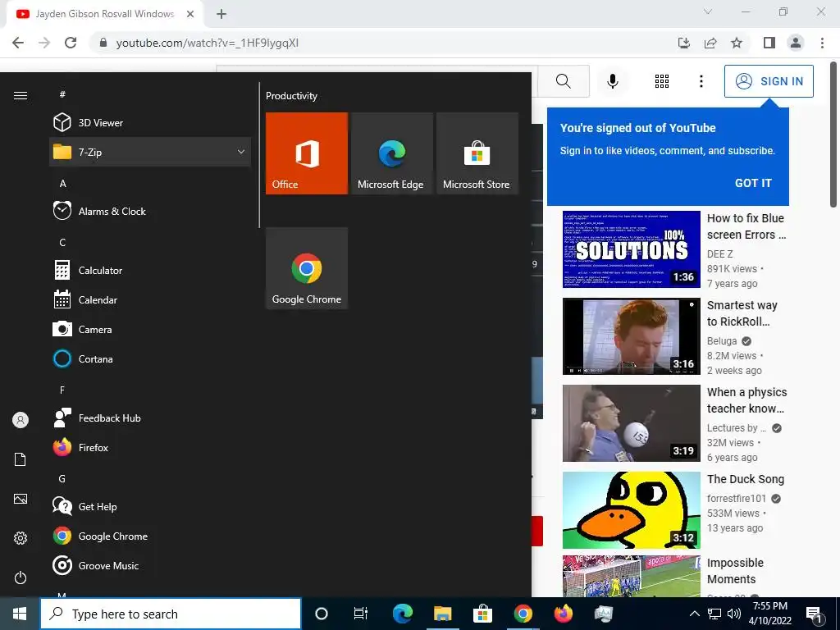The width and height of the screenshot is (840, 630).
Task: Open the physics teacher video thumbnail
Action: point(632,423)
